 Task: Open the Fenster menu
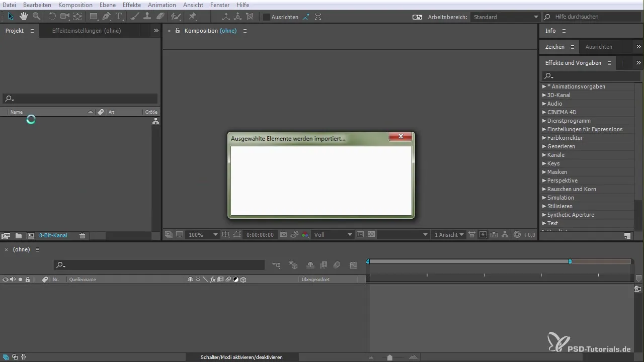(220, 5)
